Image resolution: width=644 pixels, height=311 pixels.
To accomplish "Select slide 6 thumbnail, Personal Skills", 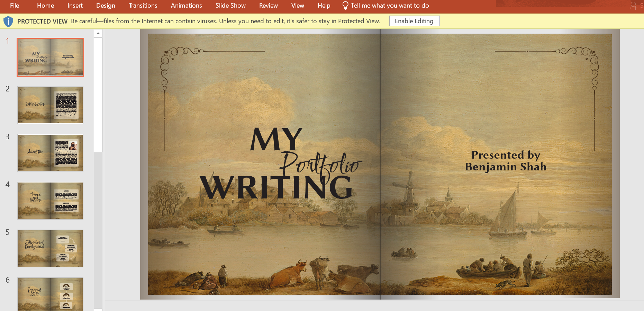I will click(x=51, y=294).
